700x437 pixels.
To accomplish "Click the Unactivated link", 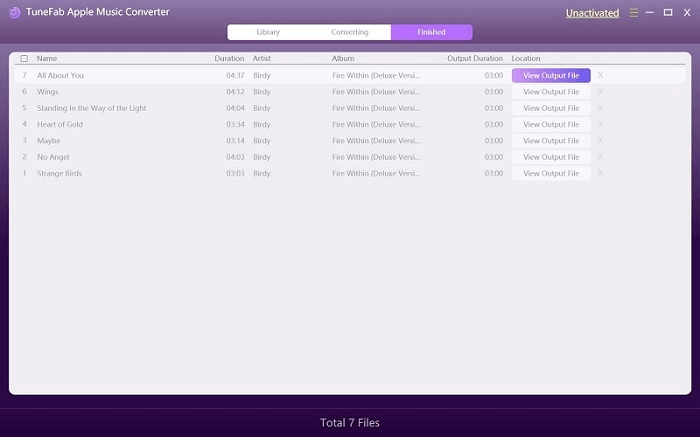I will pos(592,13).
